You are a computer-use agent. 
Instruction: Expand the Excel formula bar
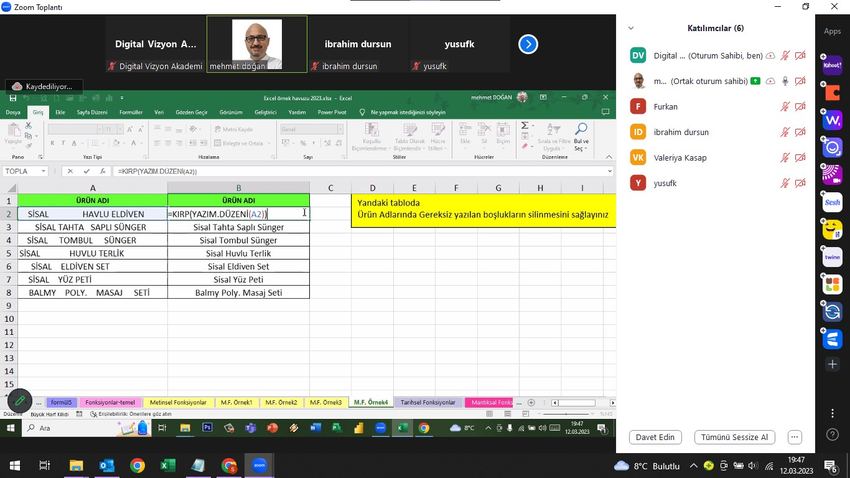pyautogui.click(x=609, y=171)
